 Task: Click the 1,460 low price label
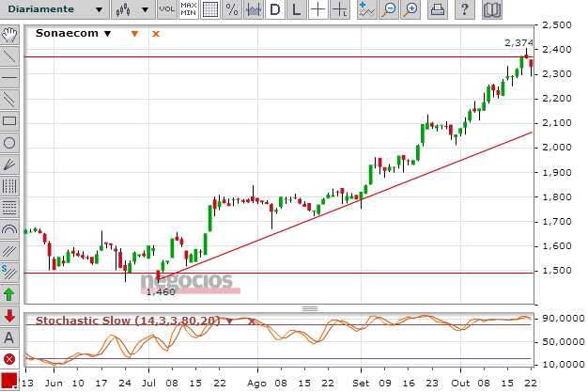161,291
